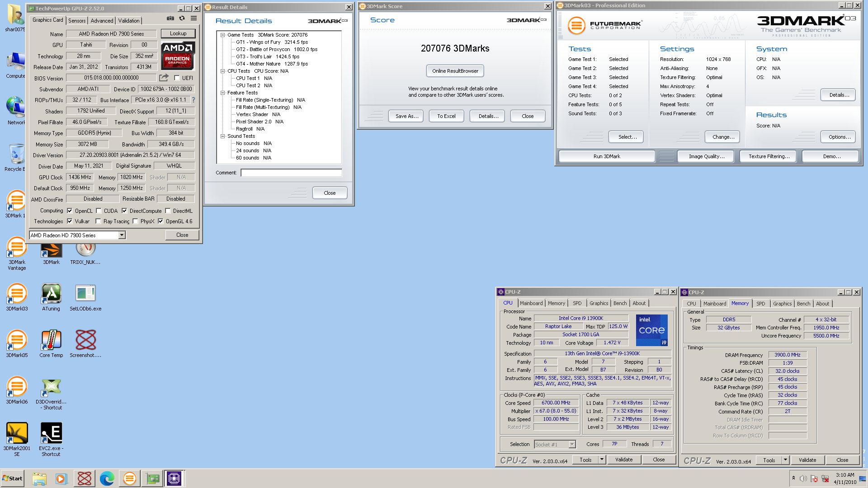Take a GPU-Z screenshot with camera icon
The image size is (868, 488).
[x=170, y=19]
